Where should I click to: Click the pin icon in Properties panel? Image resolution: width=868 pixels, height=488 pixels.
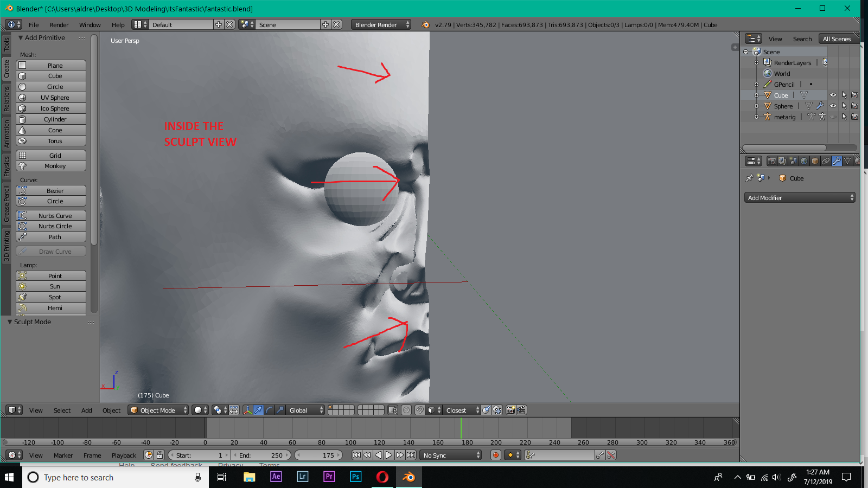[x=750, y=178]
